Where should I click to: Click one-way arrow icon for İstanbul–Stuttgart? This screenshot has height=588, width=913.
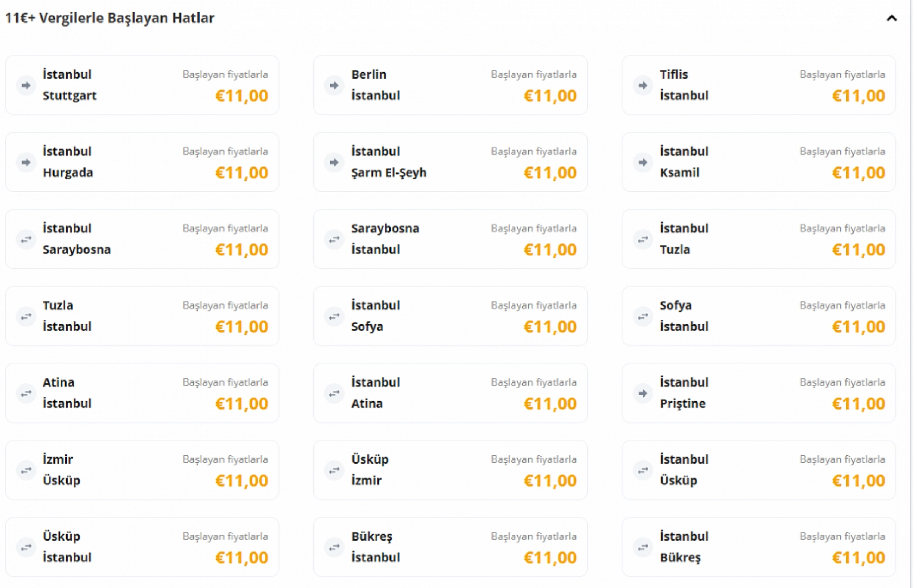[26, 85]
